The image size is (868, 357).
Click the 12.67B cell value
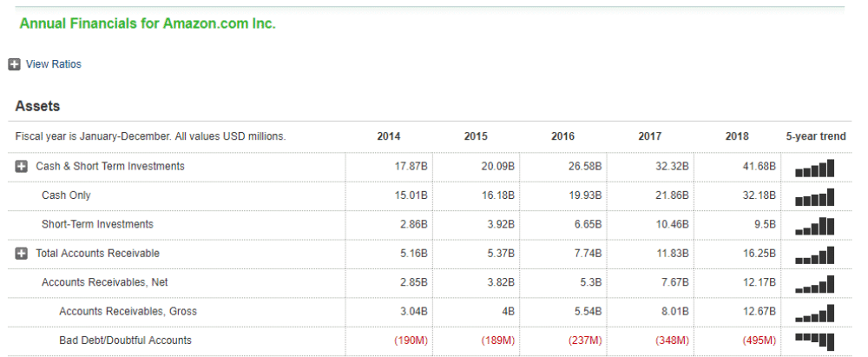tap(759, 311)
